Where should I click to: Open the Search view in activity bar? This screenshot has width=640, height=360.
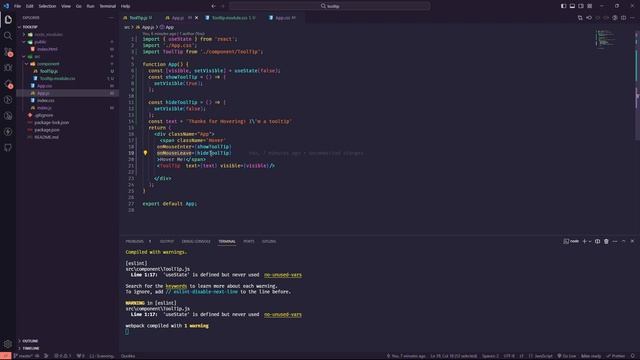coord(8,36)
